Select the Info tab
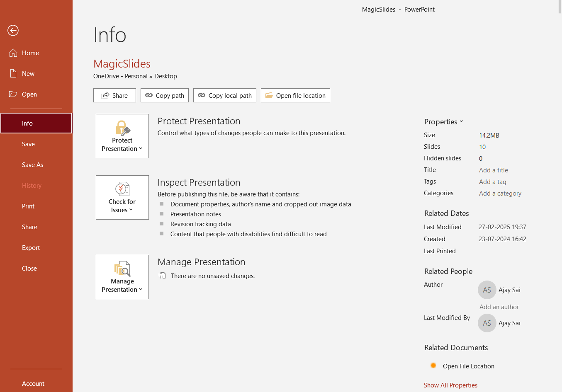 [36, 123]
